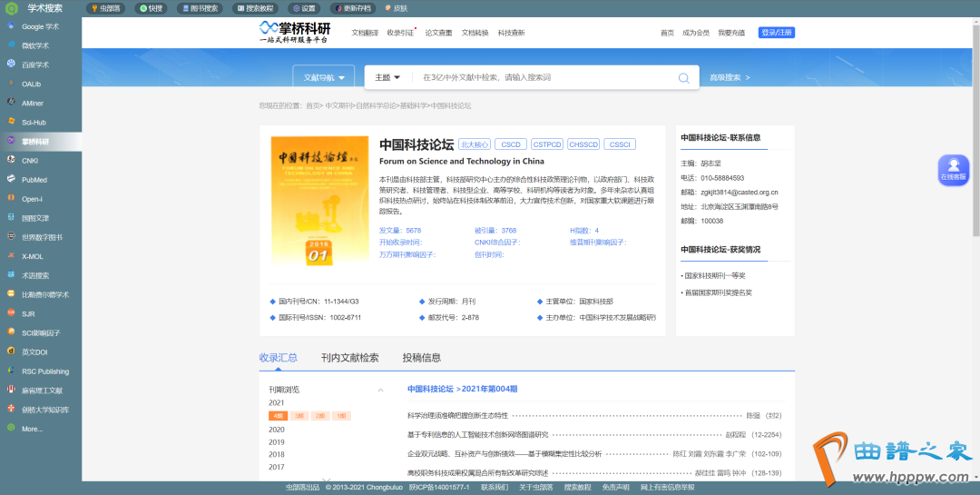This screenshot has width=980, height=495.
Task: Click the 设置 settings button
Action: (304, 8)
